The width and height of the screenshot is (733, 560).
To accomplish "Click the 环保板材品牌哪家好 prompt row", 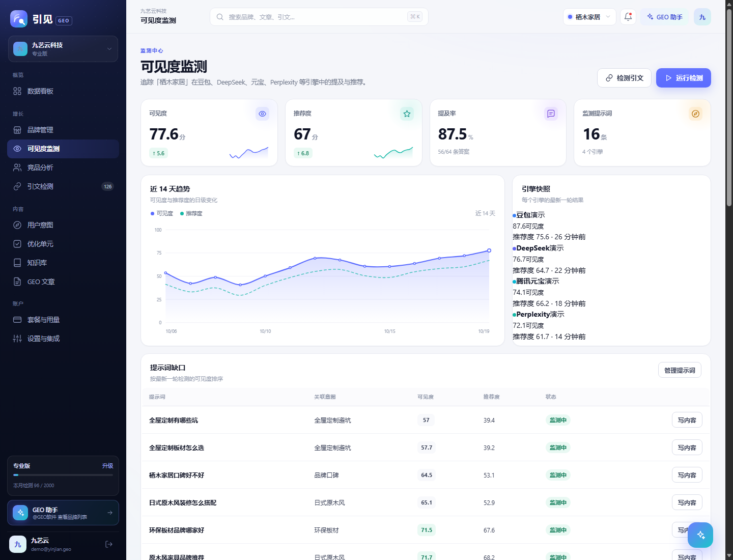I will pos(426,530).
